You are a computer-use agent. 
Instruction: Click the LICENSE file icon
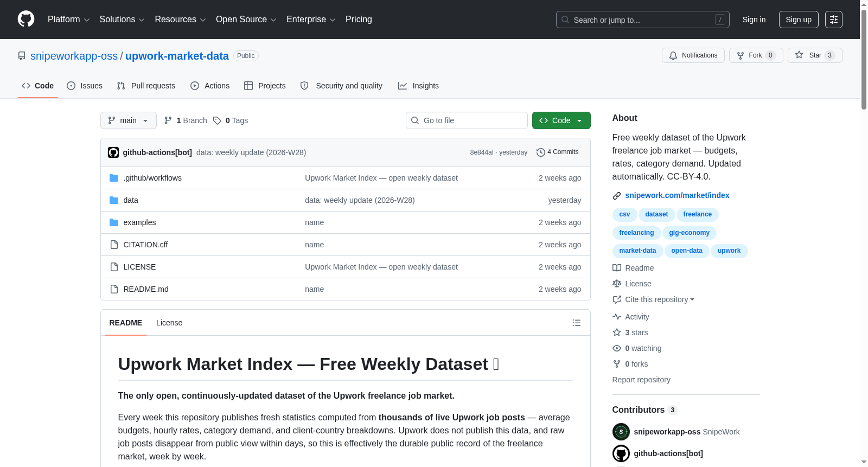point(114,267)
